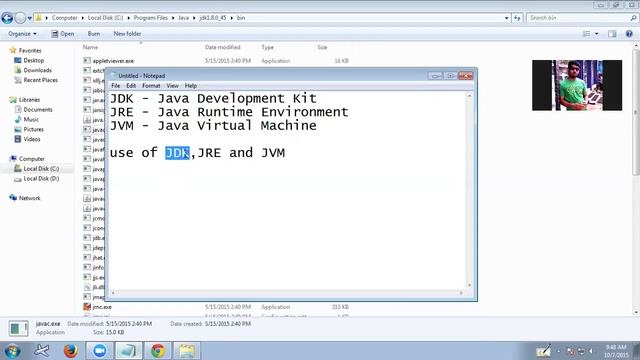Click the appletviewer.exe file icon
640x360 pixels.
(x=87, y=60)
